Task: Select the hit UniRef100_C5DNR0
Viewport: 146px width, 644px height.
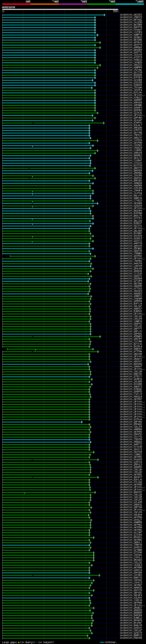Action: (x=131, y=254)
